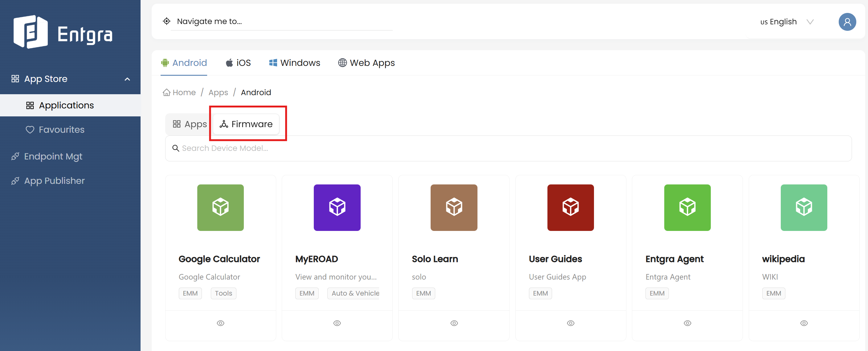Click Tools tag on Google Calculator
The image size is (868, 351).
pyautogui.click(x=223, y=293)
